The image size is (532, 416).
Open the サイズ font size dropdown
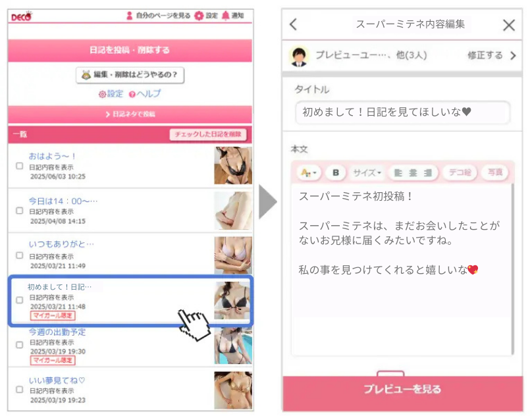pyautogui.click(x=367, y=172)
